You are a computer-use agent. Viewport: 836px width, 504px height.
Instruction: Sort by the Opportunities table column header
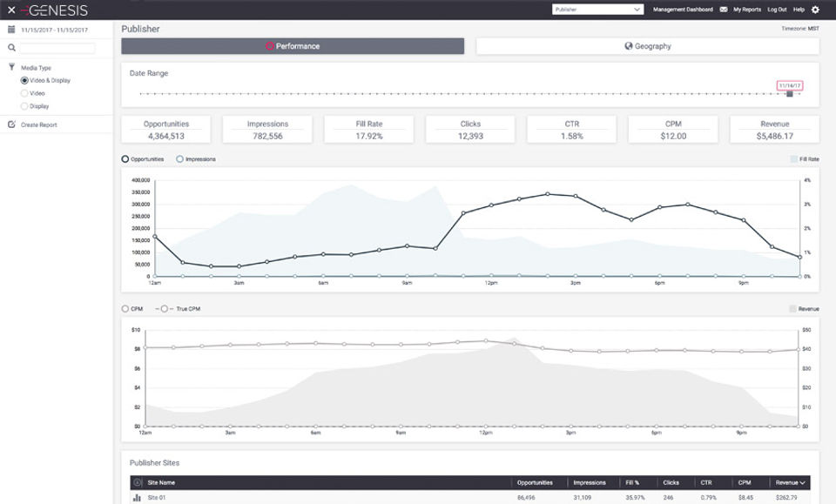pyautogui.click(x=535, y=483)
